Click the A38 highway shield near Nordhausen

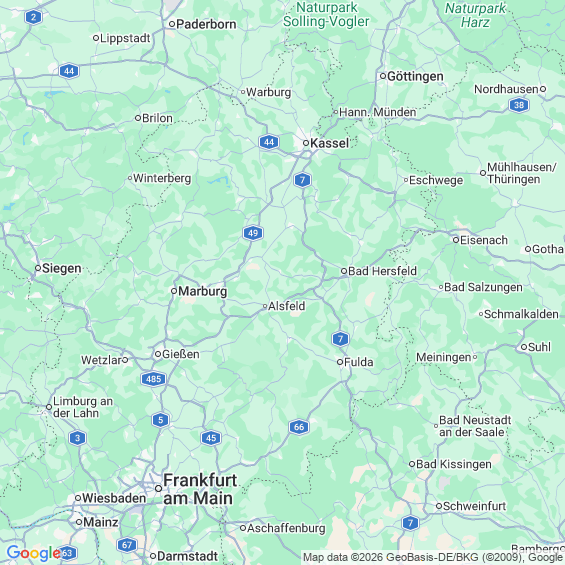pos(519,105)
